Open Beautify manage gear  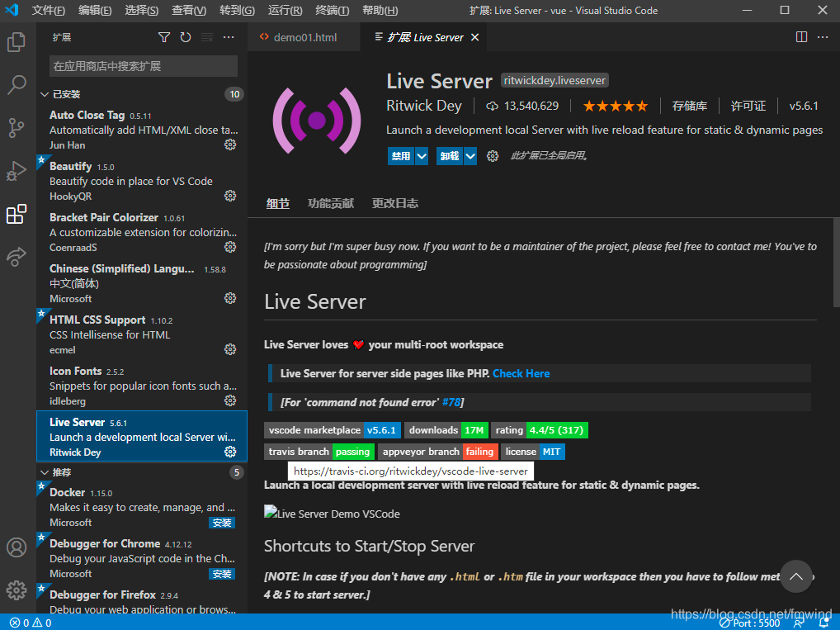230,196
